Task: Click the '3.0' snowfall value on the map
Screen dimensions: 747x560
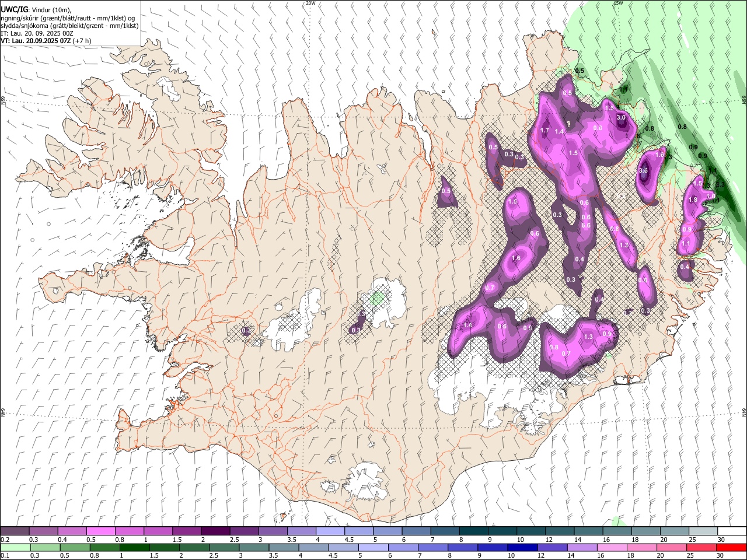Action: click(621, 117)
